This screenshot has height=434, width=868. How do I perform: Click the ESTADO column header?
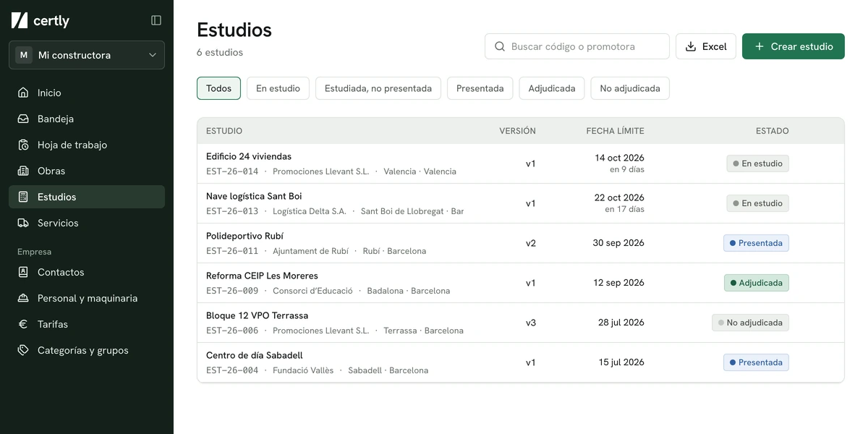[772, 131]
